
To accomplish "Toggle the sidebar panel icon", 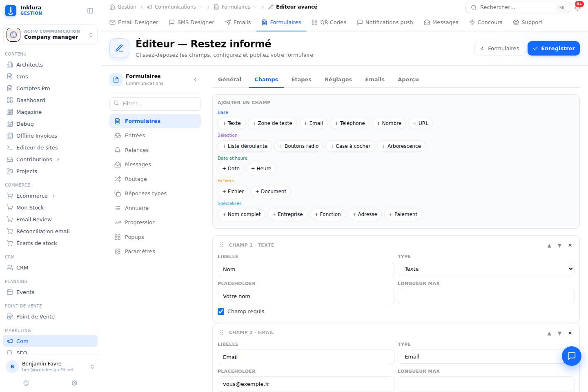I will [90, 11].
